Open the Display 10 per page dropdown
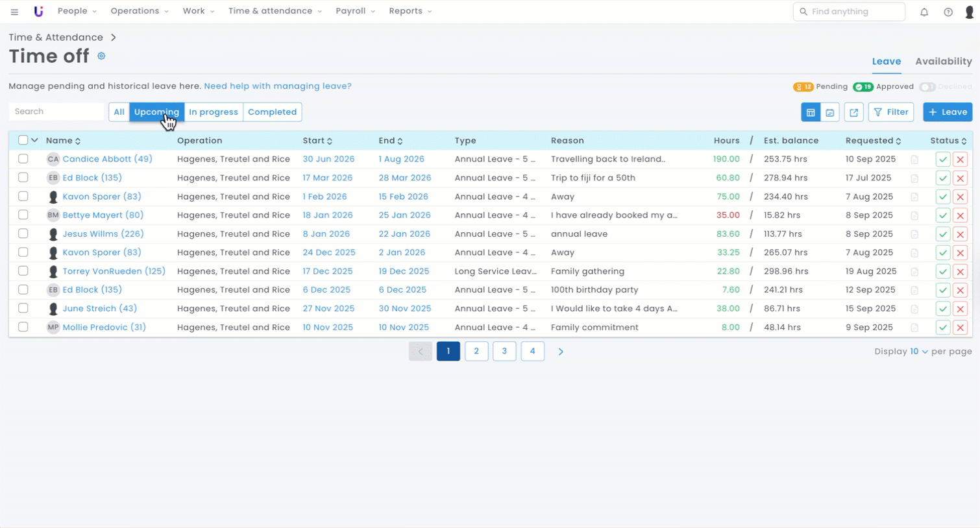This screenshot has width=980, height=528. point(918,352)
